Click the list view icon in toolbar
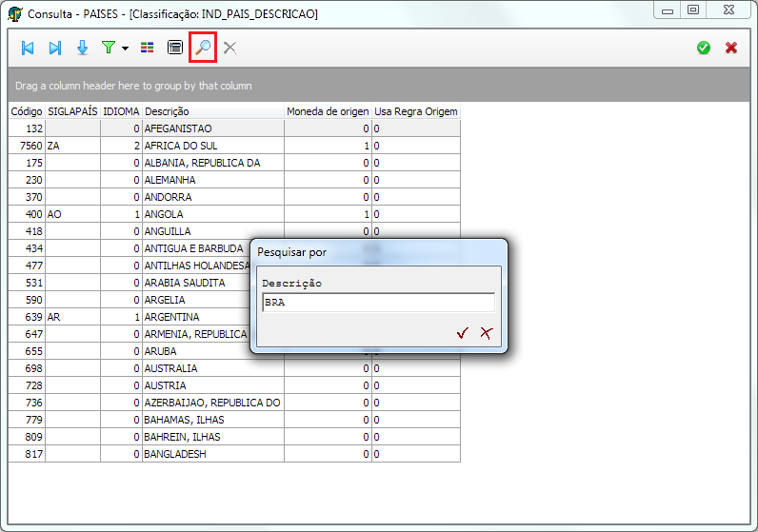The width and height of the screenshot is (758, 532). [x=175, y=48]
